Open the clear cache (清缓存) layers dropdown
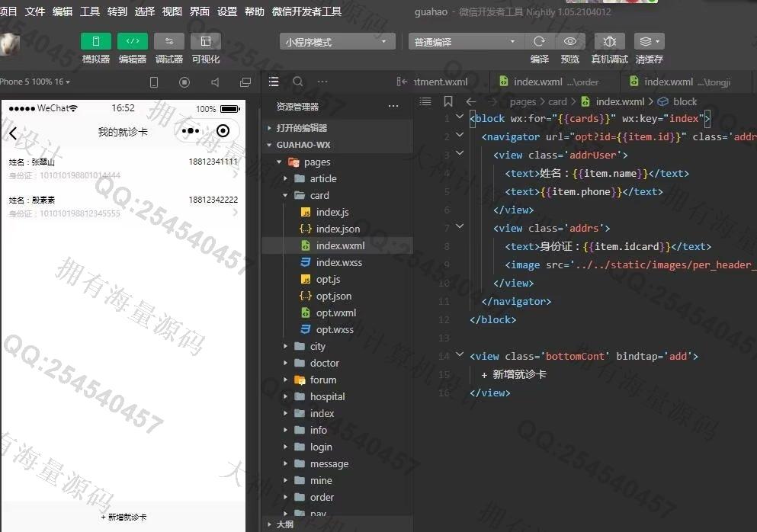 pyautogui.click(x=650, y=41)
